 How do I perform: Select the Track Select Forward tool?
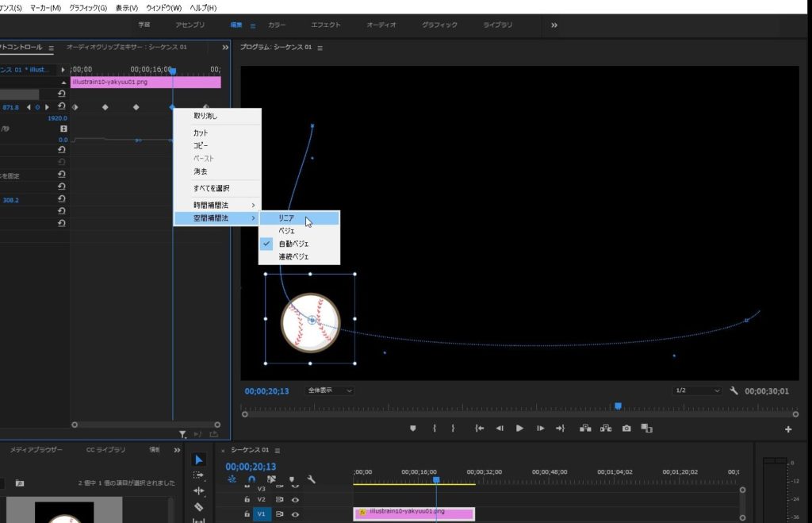tap(199, 475)
